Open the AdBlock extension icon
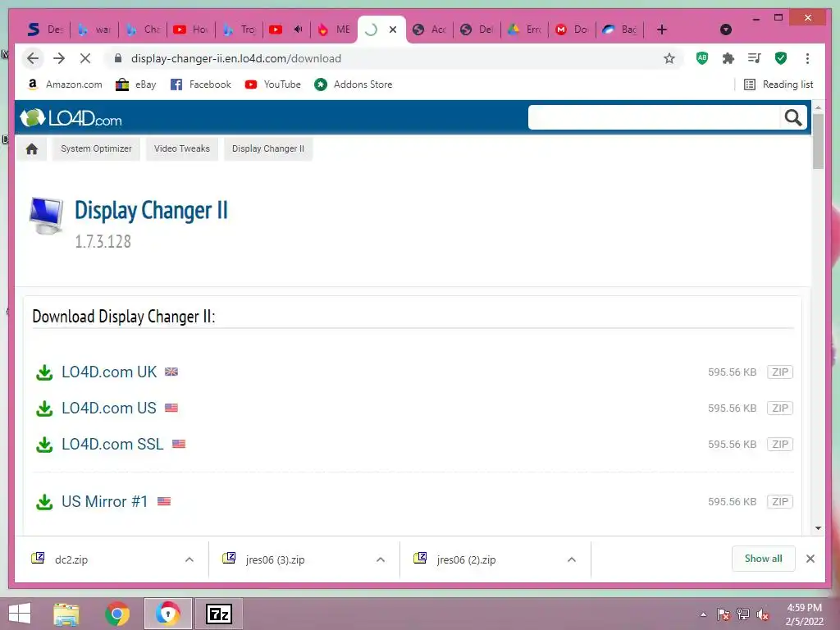This screenshot has height=630, width=840. [702, 58]
